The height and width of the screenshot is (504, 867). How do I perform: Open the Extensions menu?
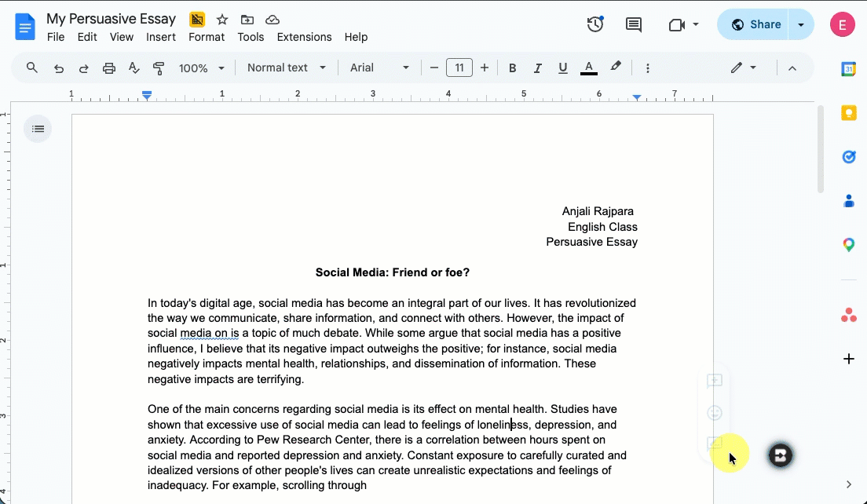[304, 37]
